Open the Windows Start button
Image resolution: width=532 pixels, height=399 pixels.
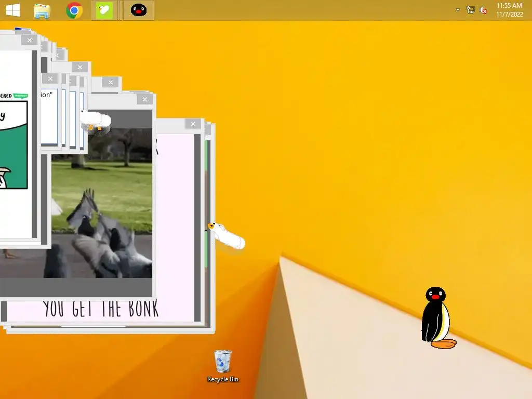pos(13,10)
